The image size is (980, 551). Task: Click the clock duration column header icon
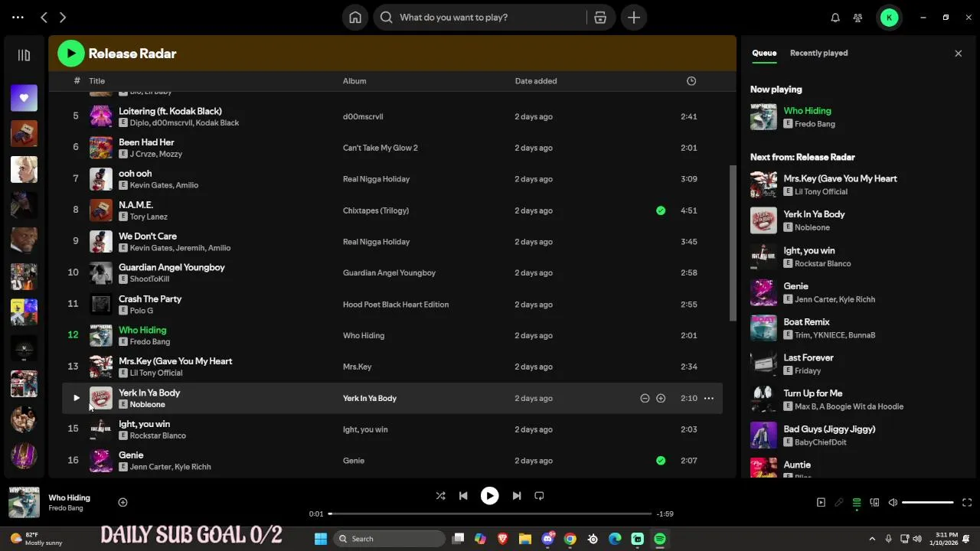[x=691, y=81]
